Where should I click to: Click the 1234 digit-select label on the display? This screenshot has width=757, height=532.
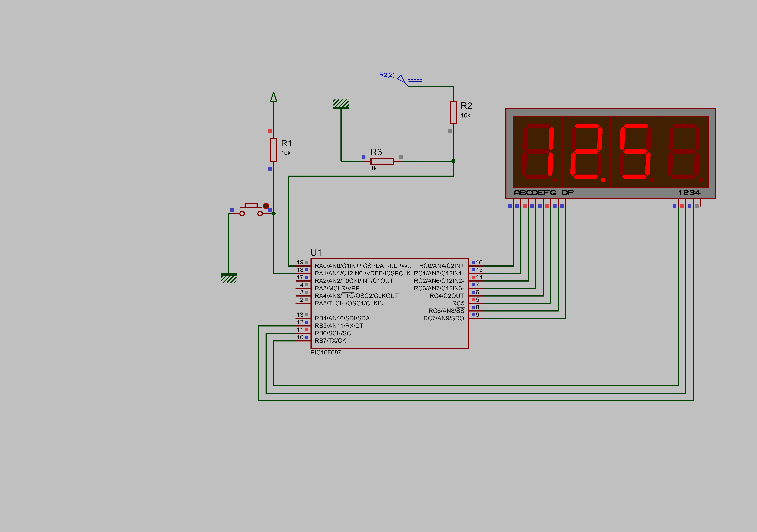[689, 193]
